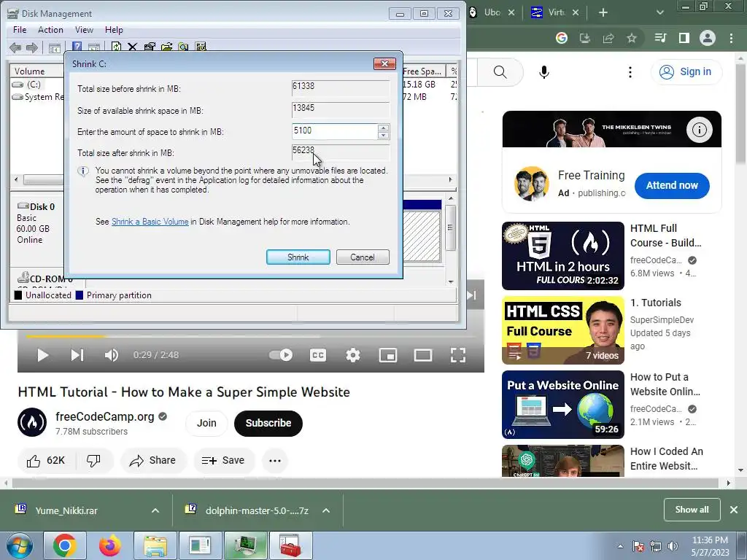
Task: Expand dolphin-master download options chevron
Action: (x=326, y=510)
